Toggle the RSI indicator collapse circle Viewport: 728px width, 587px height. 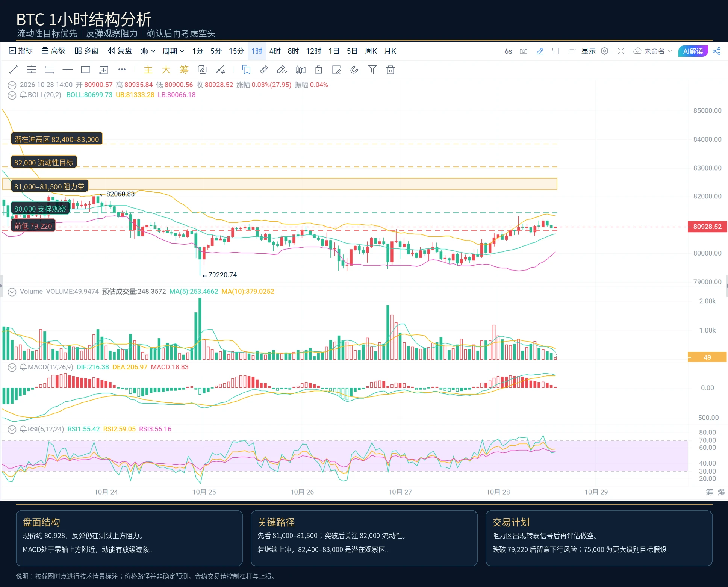tap(12, 429)
